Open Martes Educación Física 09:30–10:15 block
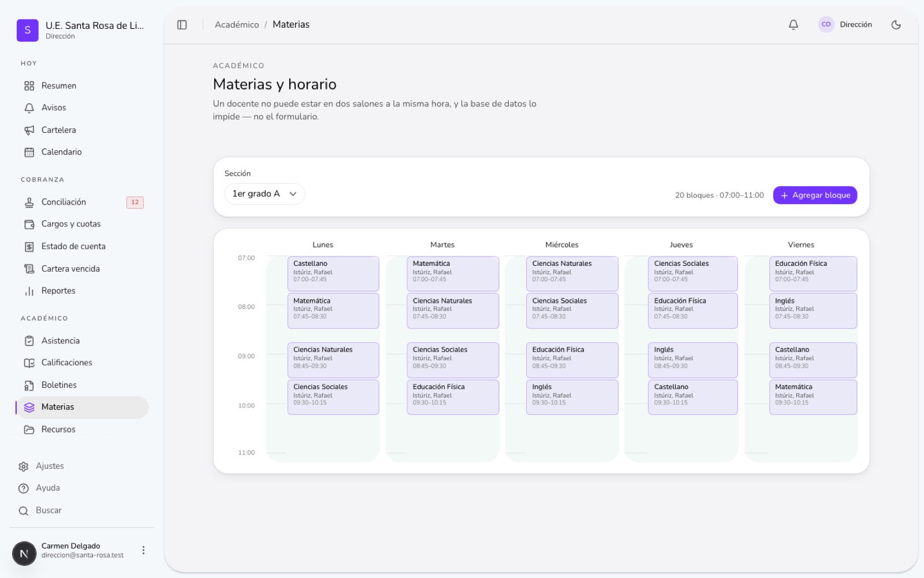The height and width of the screenshot is (578, 924). pyautogui.click(x=453, y=397)
